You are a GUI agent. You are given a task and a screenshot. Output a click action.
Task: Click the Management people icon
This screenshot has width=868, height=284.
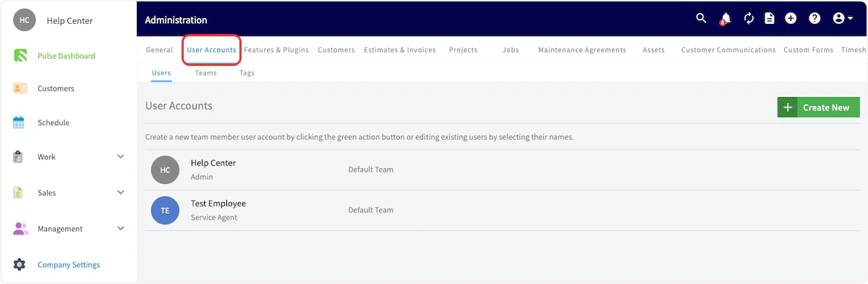coord(21,228)
